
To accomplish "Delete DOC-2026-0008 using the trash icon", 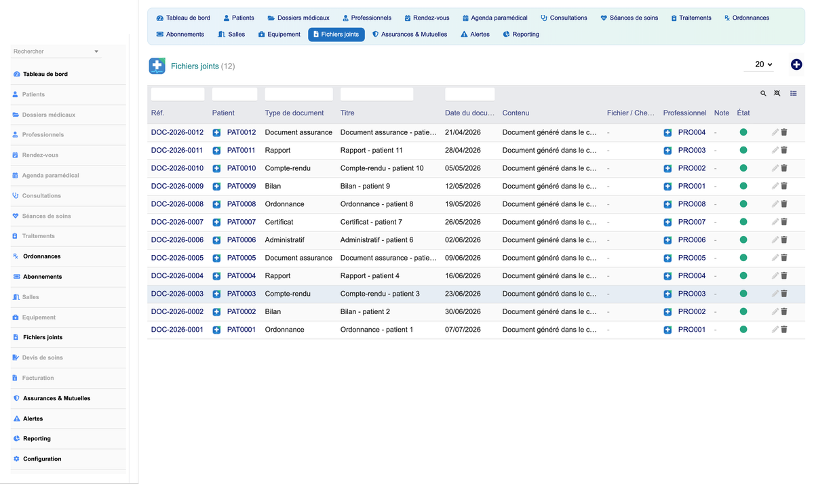I will click(784, 204).
